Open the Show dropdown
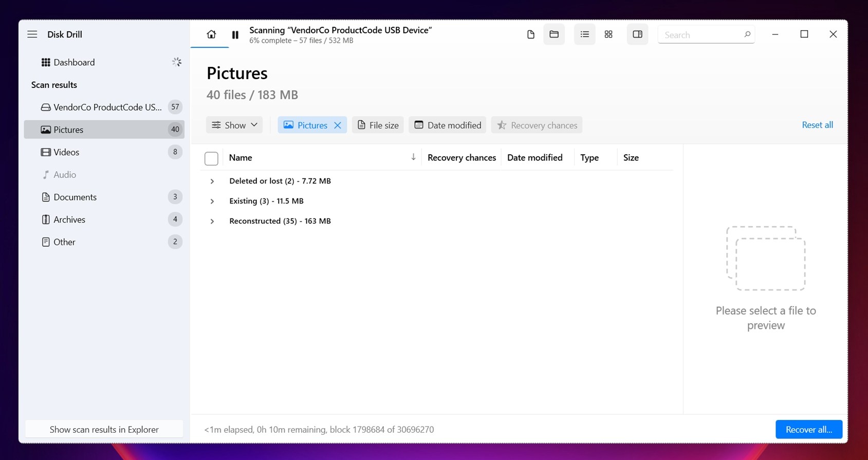The image size is (868, 460). (234, 125)
